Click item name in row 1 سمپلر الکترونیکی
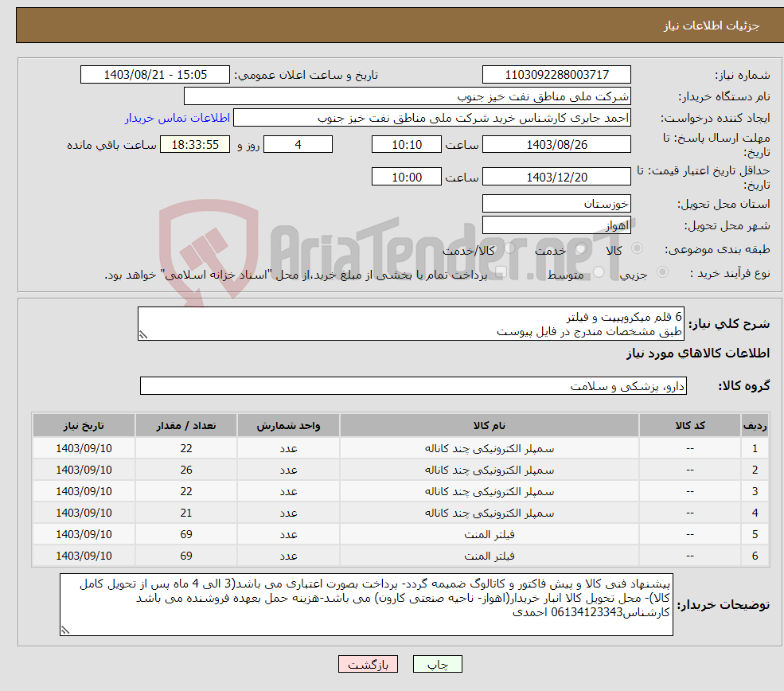 click(x=489, y=448)
